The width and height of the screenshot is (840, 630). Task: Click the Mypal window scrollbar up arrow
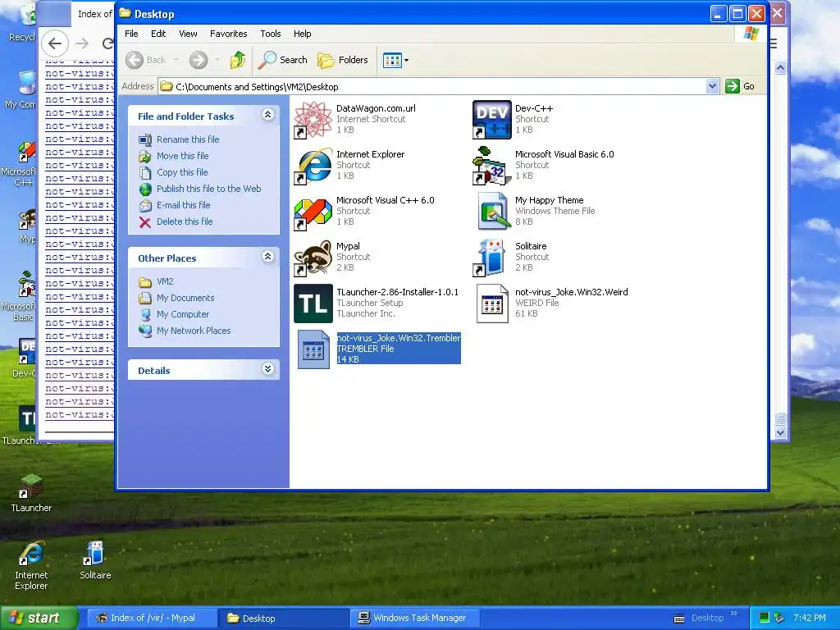[x=781, y=67]
